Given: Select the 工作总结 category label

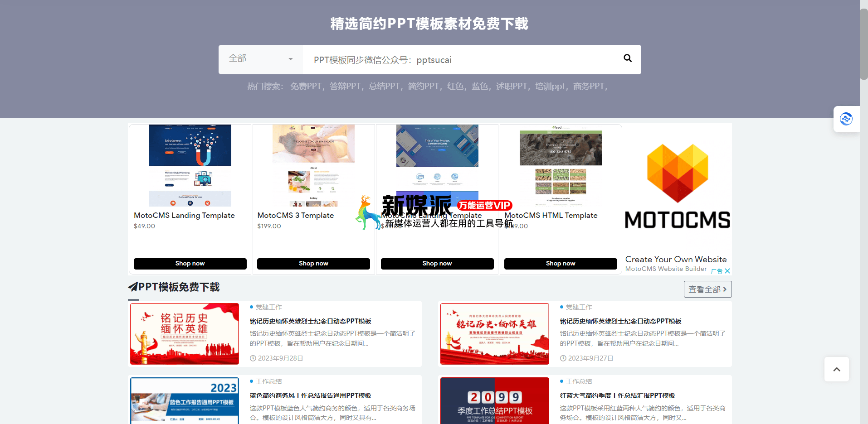Looking at the screenshot, I should click(268, 381).
